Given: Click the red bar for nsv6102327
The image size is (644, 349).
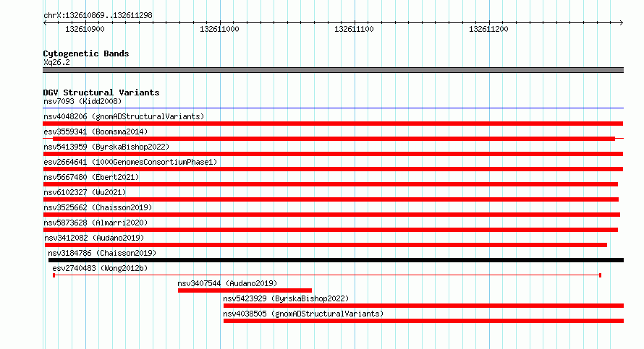Looking at the screenshot, I should click(331, 199).
